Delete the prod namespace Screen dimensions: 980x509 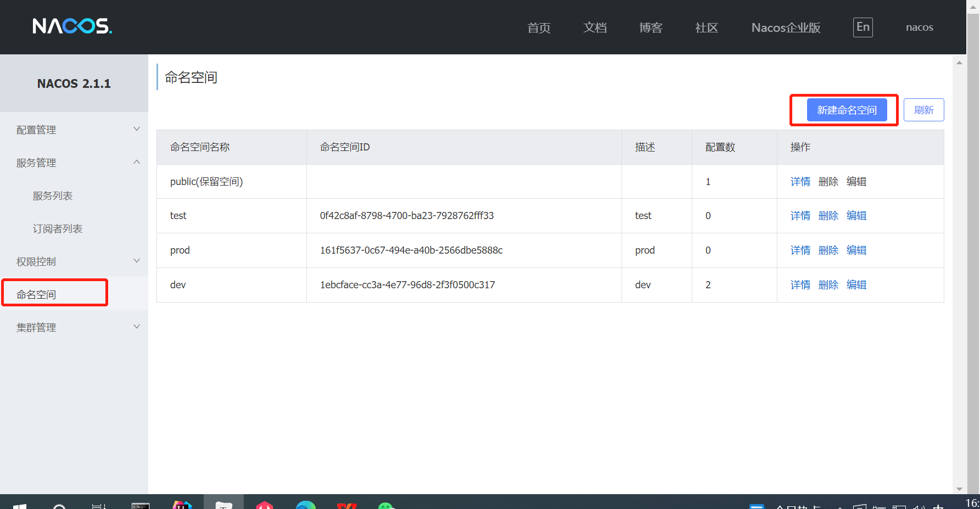point(828,250)
